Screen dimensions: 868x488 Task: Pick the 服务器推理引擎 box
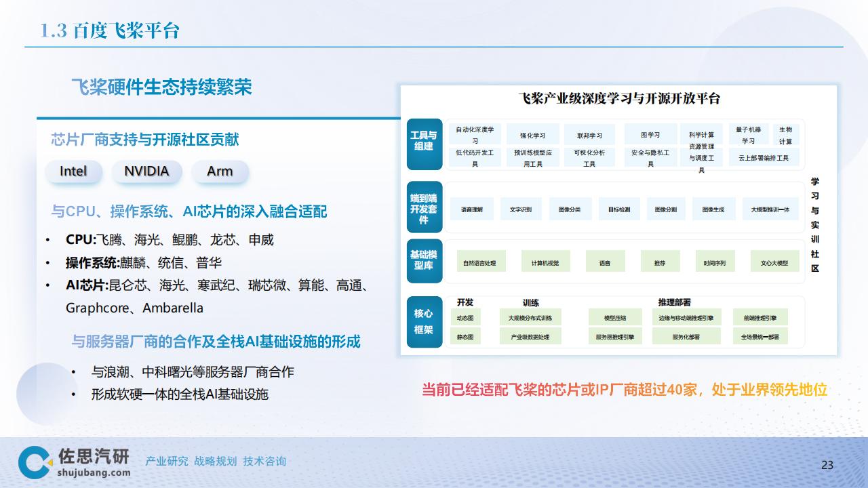pos(615,336)
